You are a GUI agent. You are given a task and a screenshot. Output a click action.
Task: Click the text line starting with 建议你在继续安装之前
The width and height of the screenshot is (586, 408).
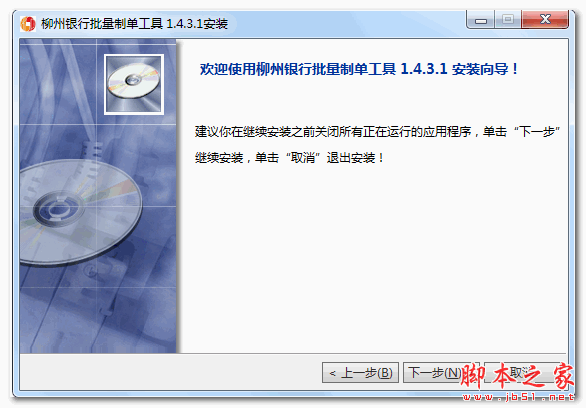coord(377,132)
